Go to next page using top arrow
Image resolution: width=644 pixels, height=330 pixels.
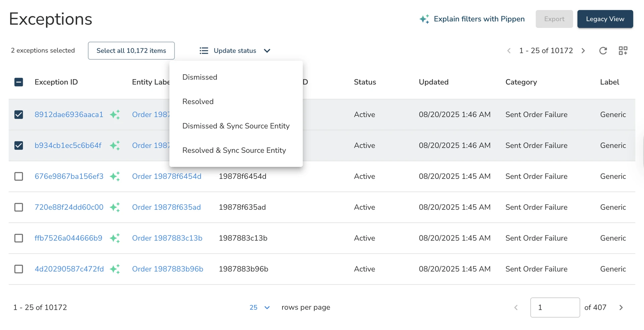583,51
